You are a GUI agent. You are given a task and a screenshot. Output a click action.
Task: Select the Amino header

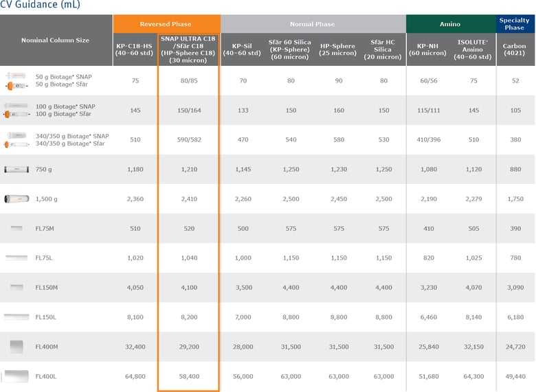point(451,24)
